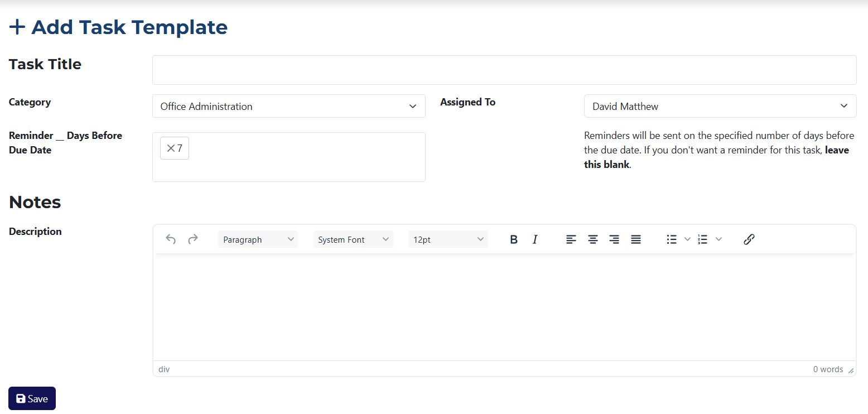Remove the 7 days reminder tag
This screenshot has width=868, height=414.
171,148
